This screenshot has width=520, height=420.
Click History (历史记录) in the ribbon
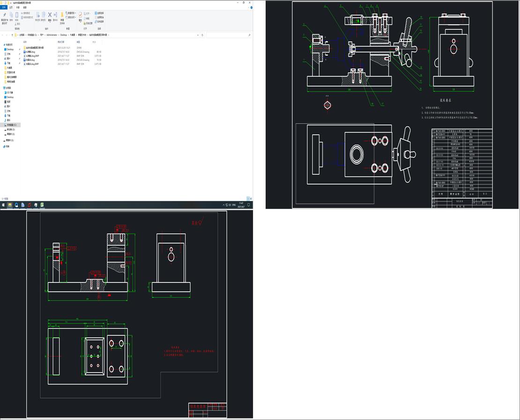pyautogui.click(x=89, y=23)
